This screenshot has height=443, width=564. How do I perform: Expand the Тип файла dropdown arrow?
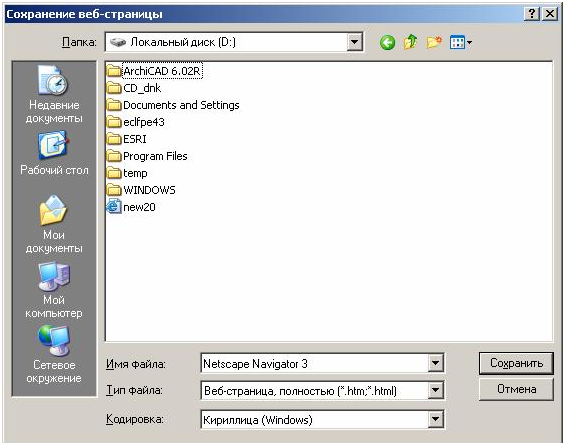pyautogui.click(x=435, y=391)
